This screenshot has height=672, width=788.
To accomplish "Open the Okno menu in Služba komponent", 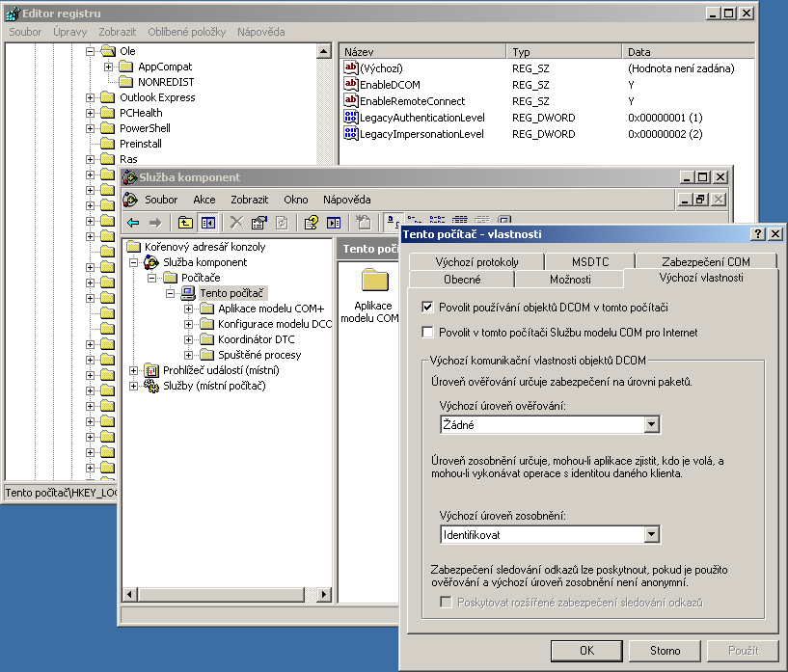I will tap(295, 200).
